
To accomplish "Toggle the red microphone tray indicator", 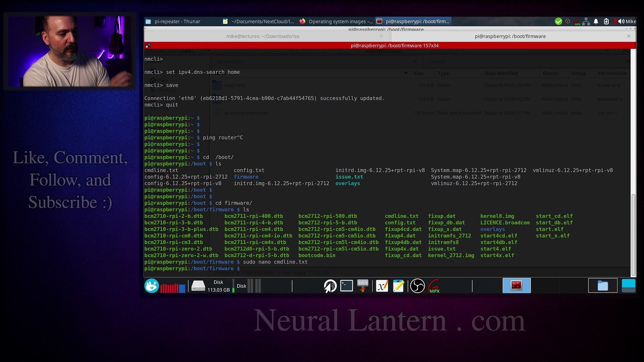I will tap(615, 21).
